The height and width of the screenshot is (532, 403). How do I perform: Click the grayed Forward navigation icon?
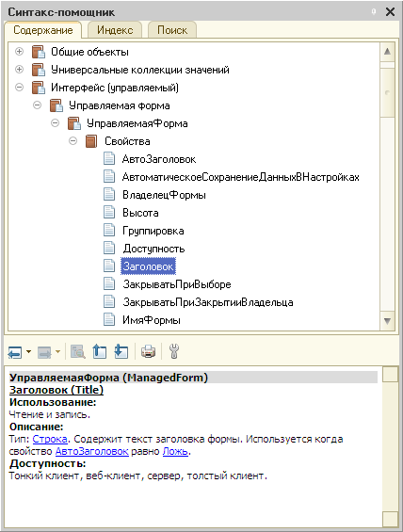44,352
